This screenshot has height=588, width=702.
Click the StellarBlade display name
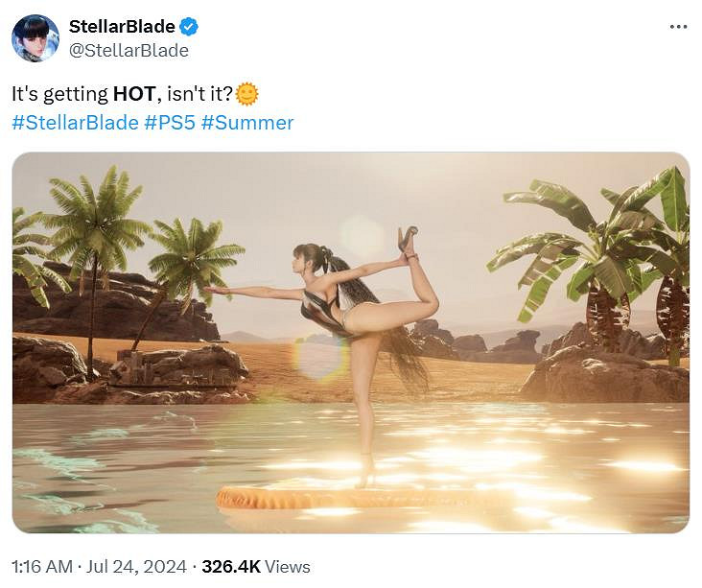click(x=122, y=27)
